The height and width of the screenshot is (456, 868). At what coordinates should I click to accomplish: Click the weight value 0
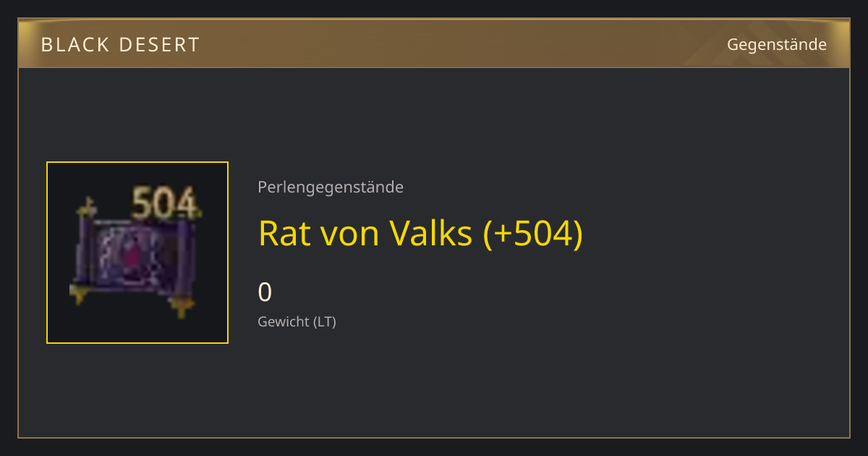265,292
